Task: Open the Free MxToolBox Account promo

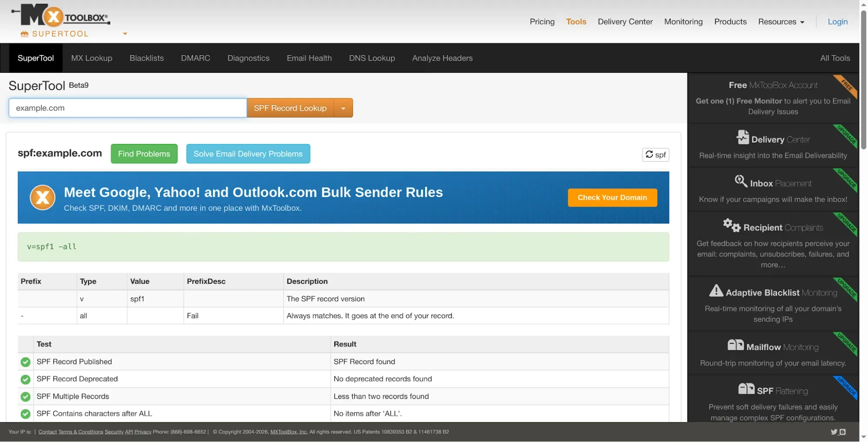Action: (x=773, y=98)
